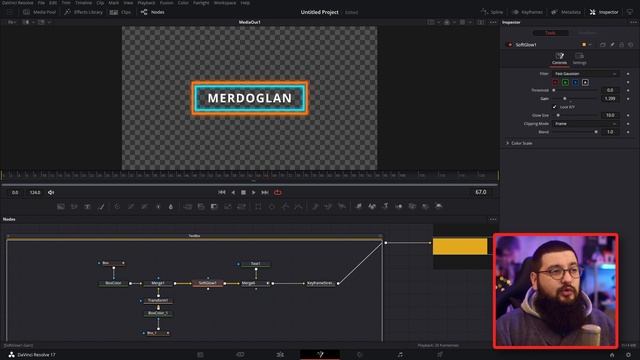Select the Modifiers tab in Inspector
Viewport: 640px width, 360px height.
(x=587, y=33)
